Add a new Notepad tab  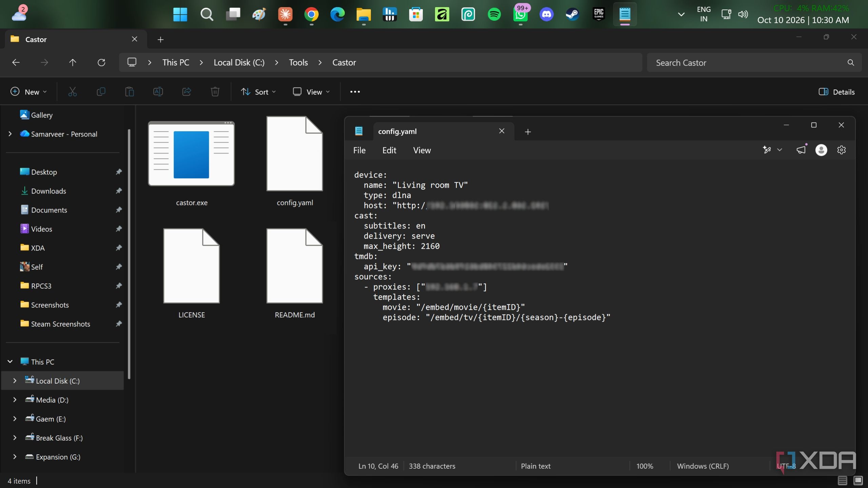(528, 132)
